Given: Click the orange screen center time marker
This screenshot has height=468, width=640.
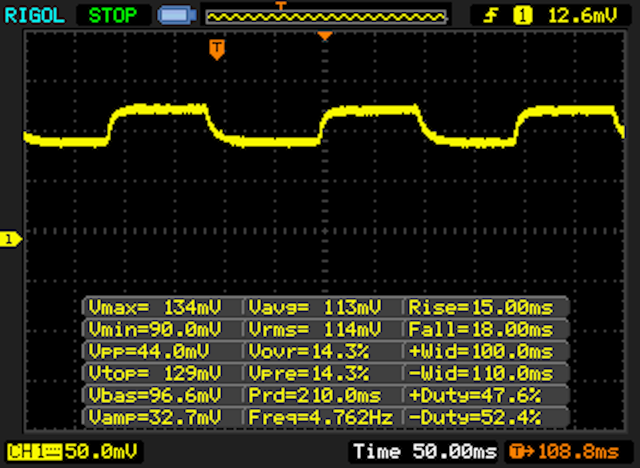Looking at the screenshot, I should click(325, 36).
